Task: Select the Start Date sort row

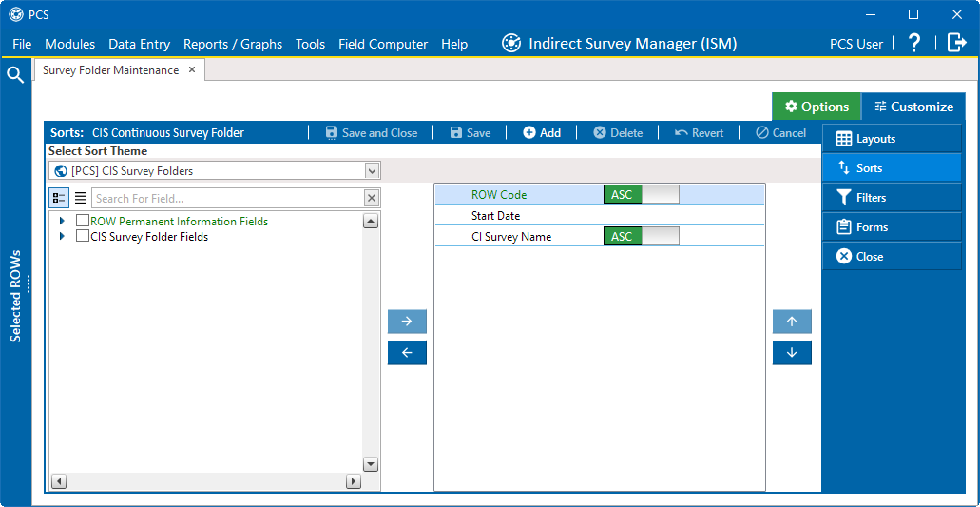Action: pos(600,216)
